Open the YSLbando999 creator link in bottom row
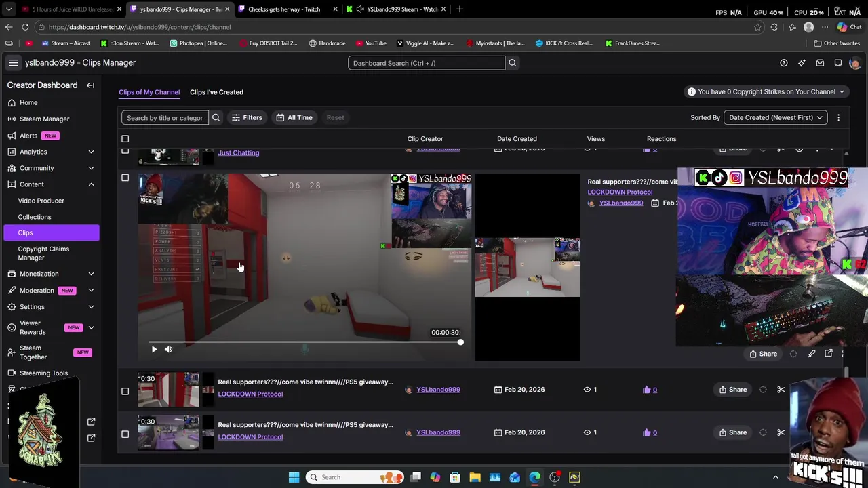Viewport: 868px width, 488px height. (438, 432)
